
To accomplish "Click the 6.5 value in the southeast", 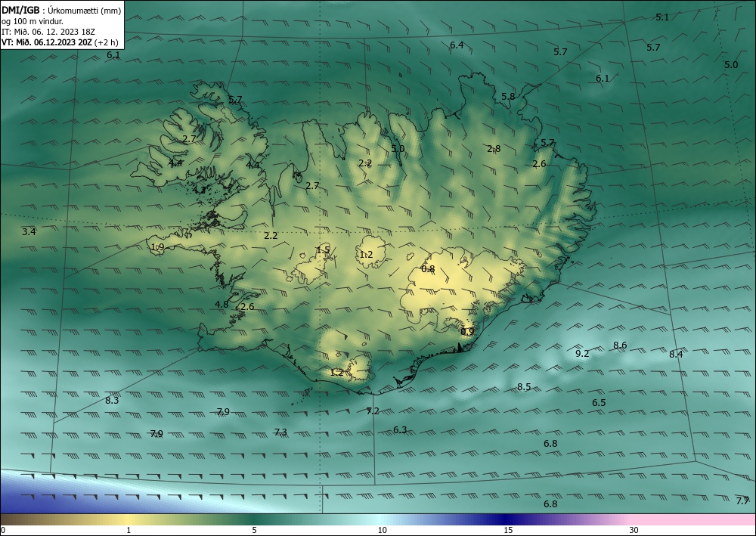I will pyautogui.click(x=599, y=402).
